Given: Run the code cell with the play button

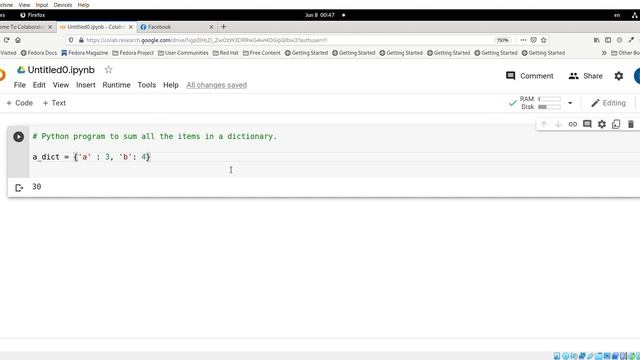Looking at the screenshot, I should click(18, 136).
